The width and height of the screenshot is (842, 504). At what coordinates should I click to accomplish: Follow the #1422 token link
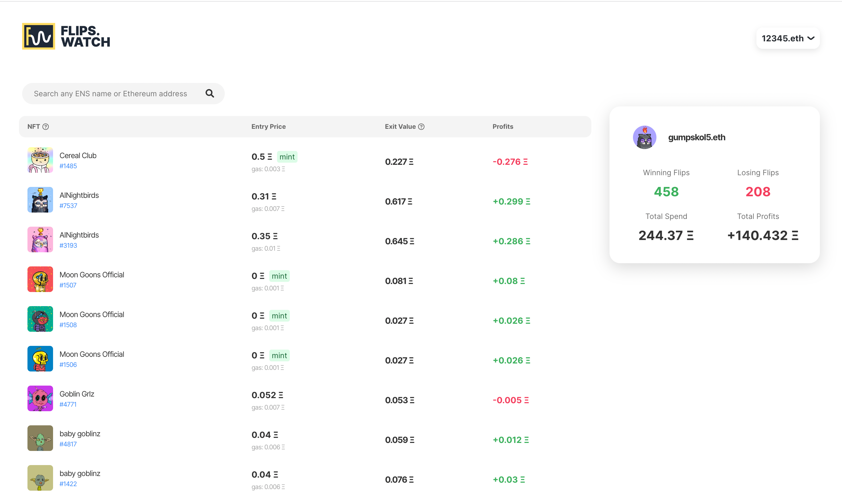tap(68, 484)
